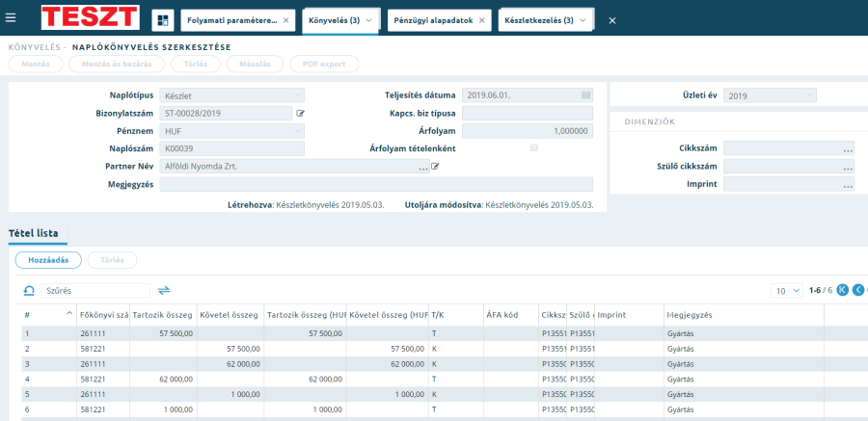Click Mentés és bezárás button
The width and height of the screenshot is (868, 421).
(117, 65)
